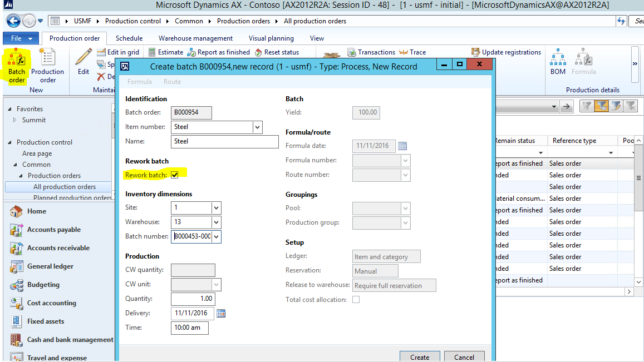The image size is (644, 362).
Task: Open Cash and bank management module
Action: [61, 340]
